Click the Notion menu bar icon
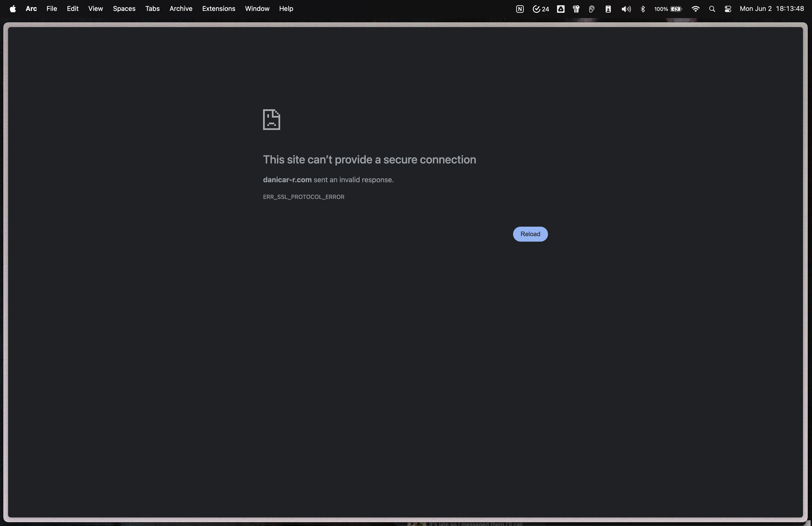Screen dimensions: 812x526 [520, 9]
